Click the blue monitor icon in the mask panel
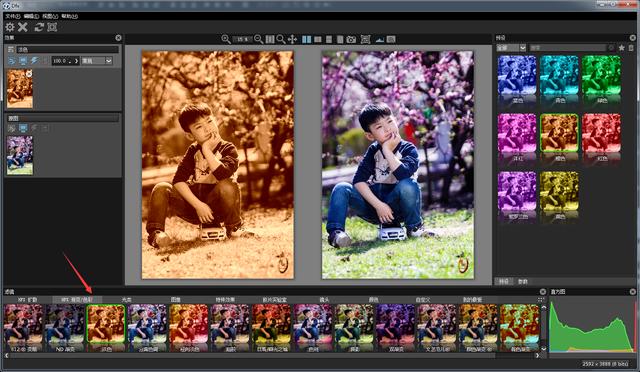 pyautogui.click(x=23, y=128)
